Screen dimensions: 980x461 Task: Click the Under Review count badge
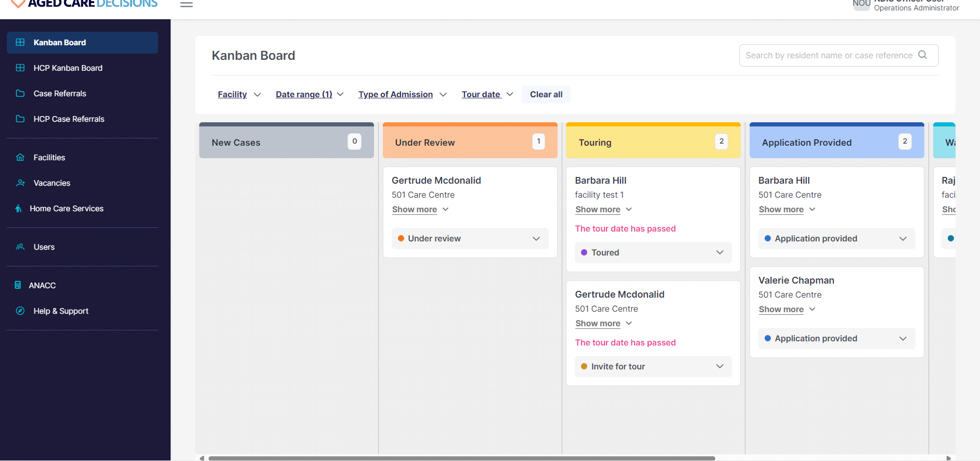tap(538, 141)
